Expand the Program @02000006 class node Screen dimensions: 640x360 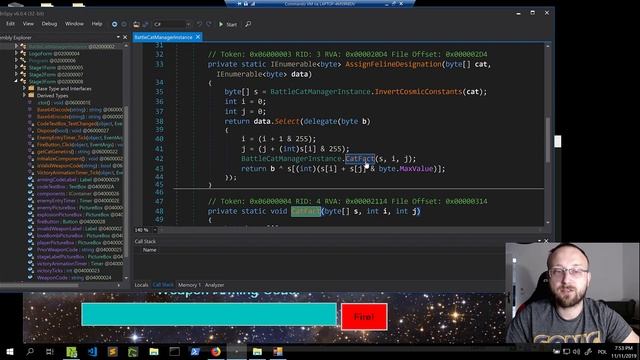pyautogui.click(x=16, y=60)
